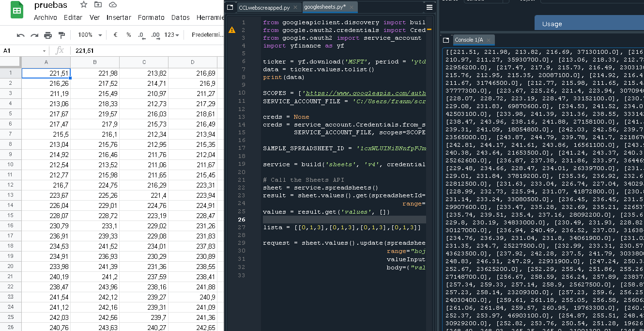Close the googlesheets.py tab
Screen dimensions: 644x331
(352, 7)
